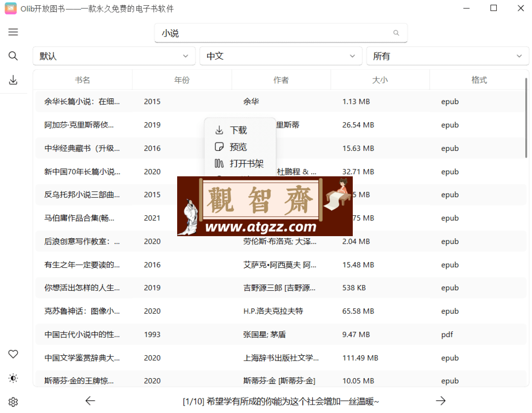Select the row 反乌托邦小说三部曲...

[281, 195]
